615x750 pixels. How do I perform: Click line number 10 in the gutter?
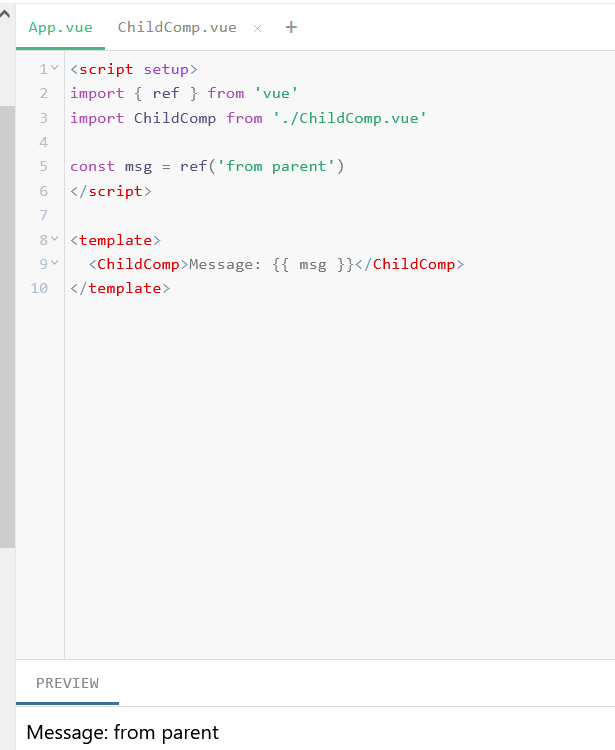point(39,288)
